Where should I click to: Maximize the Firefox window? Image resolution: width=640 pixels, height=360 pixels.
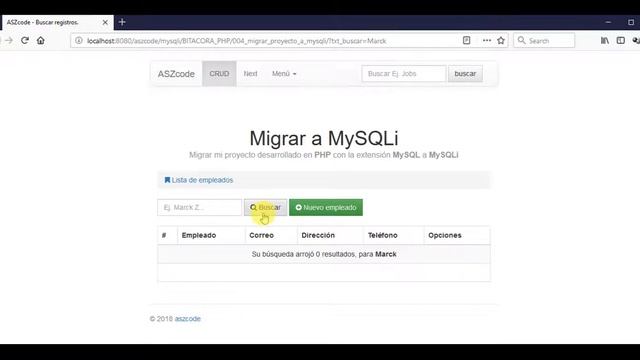pos(631,22)
